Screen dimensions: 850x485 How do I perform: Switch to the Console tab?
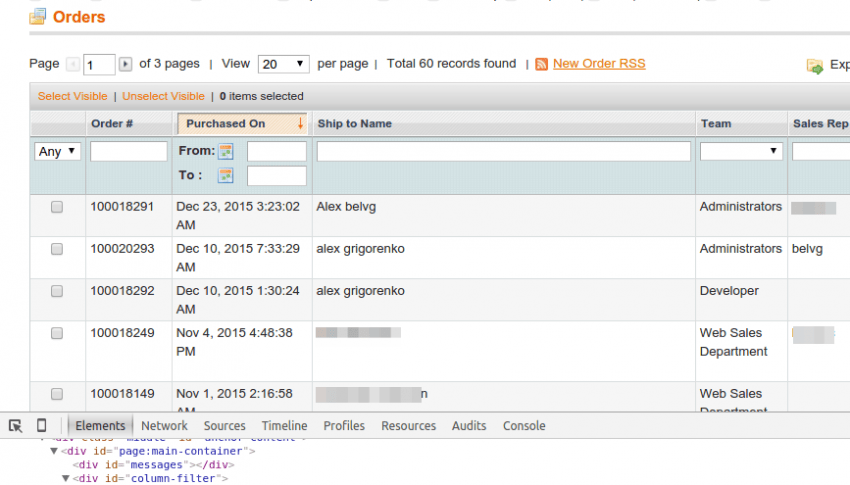[x=524, y=426]
